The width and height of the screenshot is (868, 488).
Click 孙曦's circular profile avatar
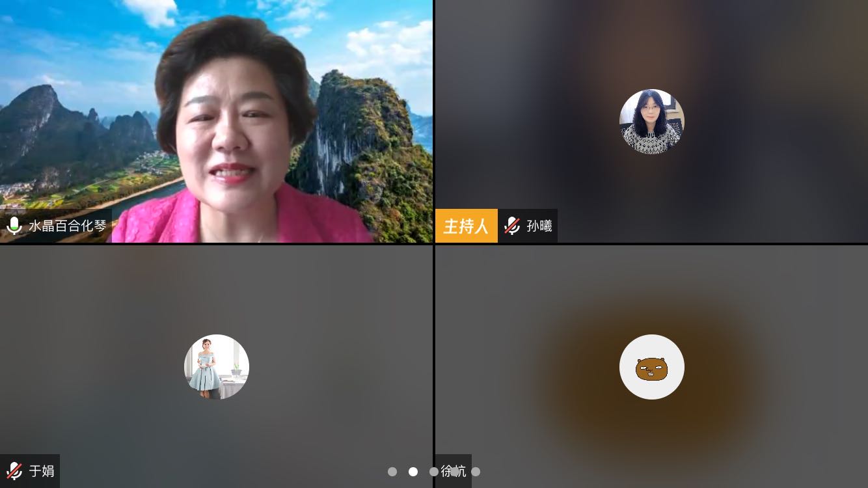(x=651, y=122)
